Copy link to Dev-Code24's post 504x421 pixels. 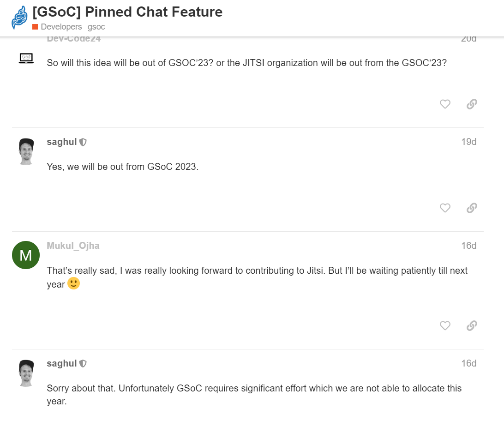[471, 104]
